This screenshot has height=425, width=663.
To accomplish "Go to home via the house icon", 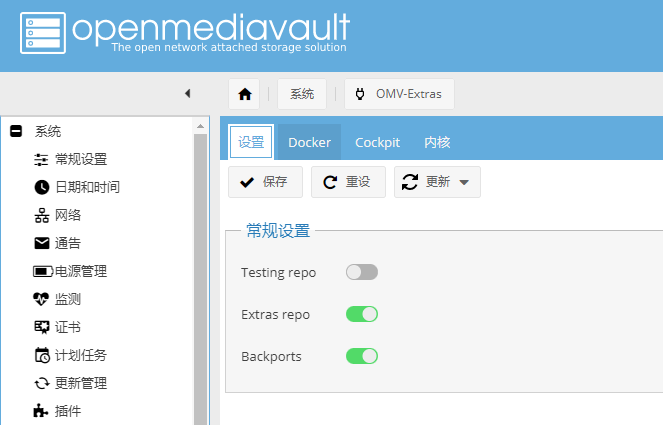I will pos(244,94).
